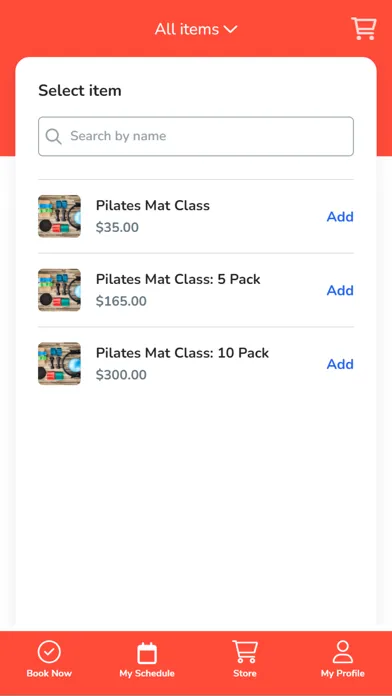
Task: Click the Select item heading
Action: (80, 91)
